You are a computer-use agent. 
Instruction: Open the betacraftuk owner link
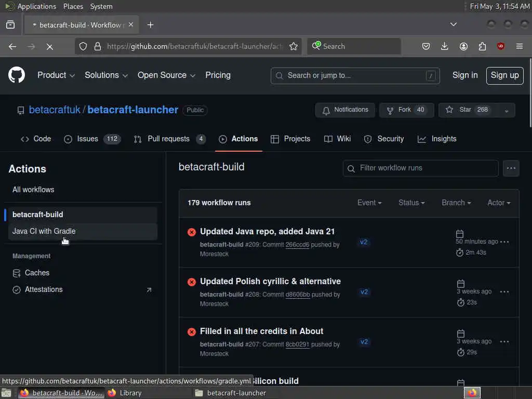pyautogui.click(x=55, y=110)
